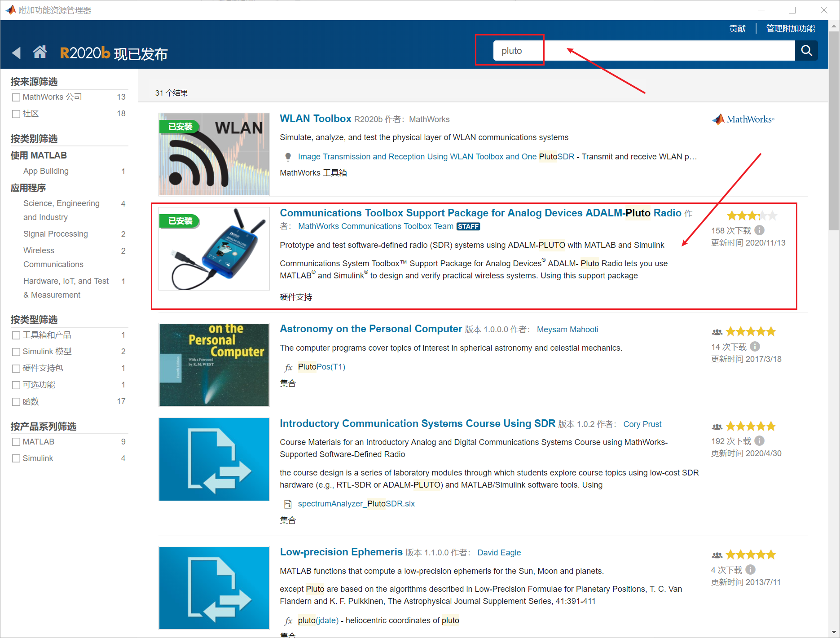Image resolution: width=840 pixels, height=638 pixels.
Task: Click the fx icon beside pluto(jdate)
Action: tap(288, 621)
